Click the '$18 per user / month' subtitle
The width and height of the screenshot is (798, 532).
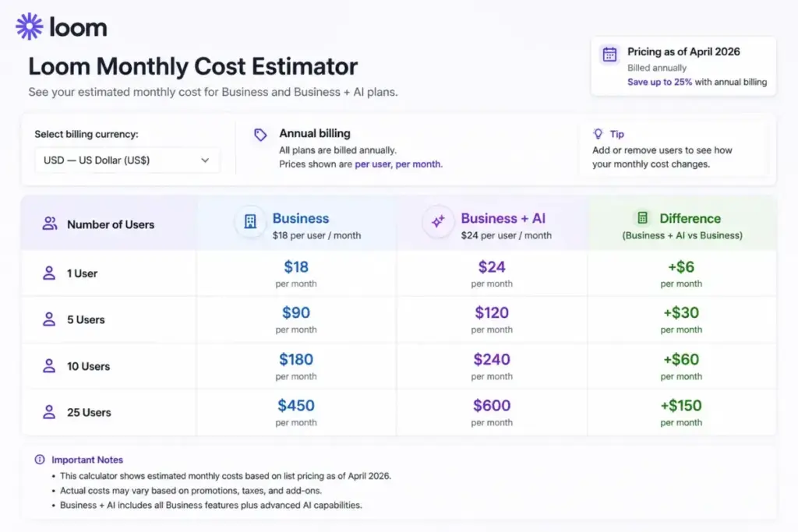point(316,235)
